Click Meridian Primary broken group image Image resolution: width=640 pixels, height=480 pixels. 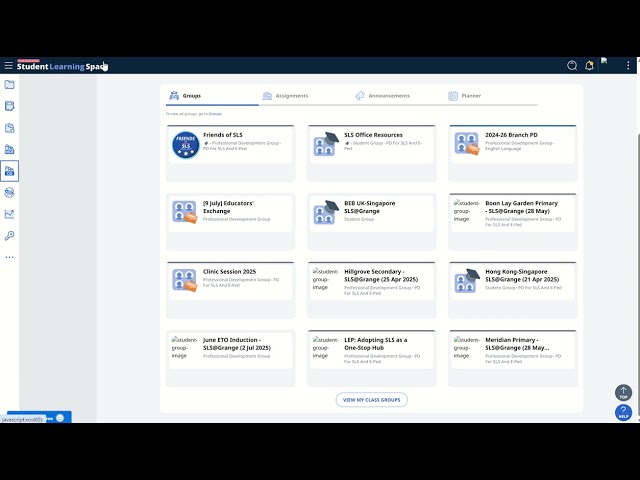[467, 348]
